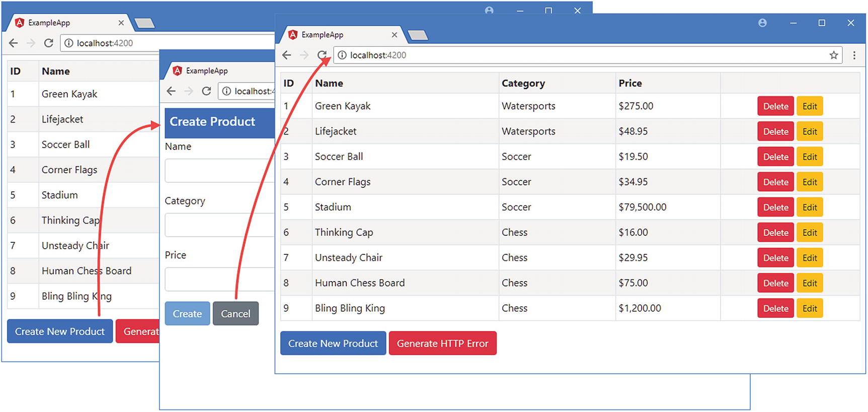Reload the page in the leftmost window
Screen dimensions: 868x412
click(49, 43)
